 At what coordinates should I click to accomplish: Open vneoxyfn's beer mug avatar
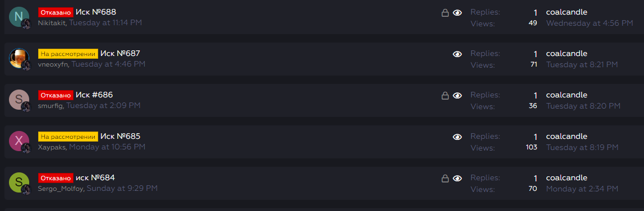(19, 58)
